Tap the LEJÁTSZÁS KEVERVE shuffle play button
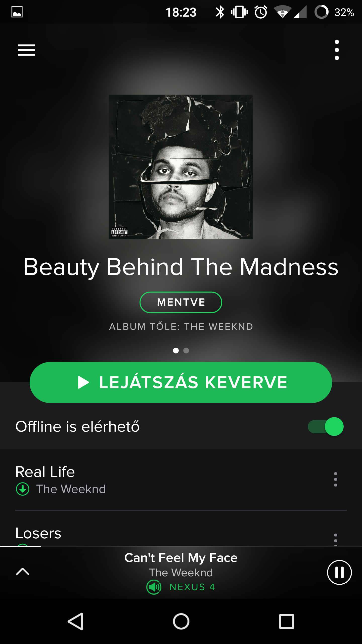362x644 pixels. pos(181,382)
